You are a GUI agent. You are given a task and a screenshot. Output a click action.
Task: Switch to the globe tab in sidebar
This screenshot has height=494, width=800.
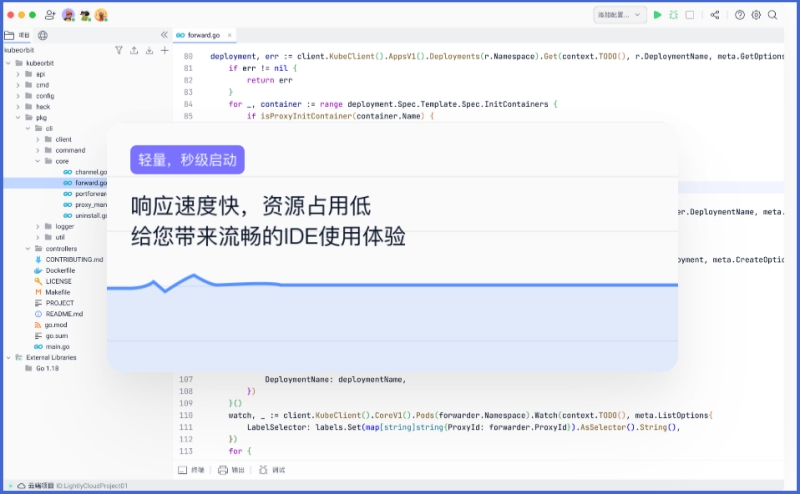(42, 35)
